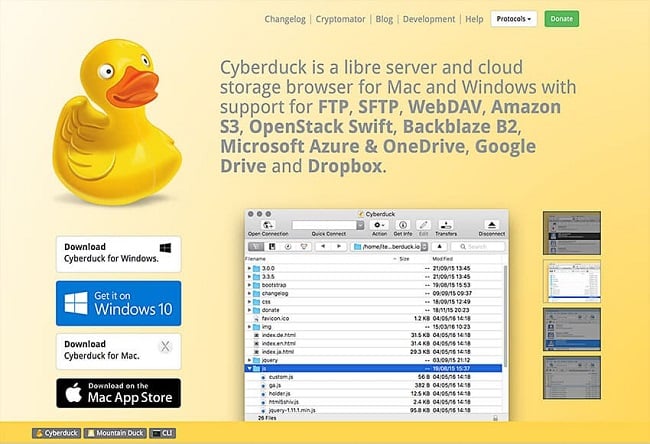Open the Action gear menu
This screenshot has width=650, height=444.
379,225
